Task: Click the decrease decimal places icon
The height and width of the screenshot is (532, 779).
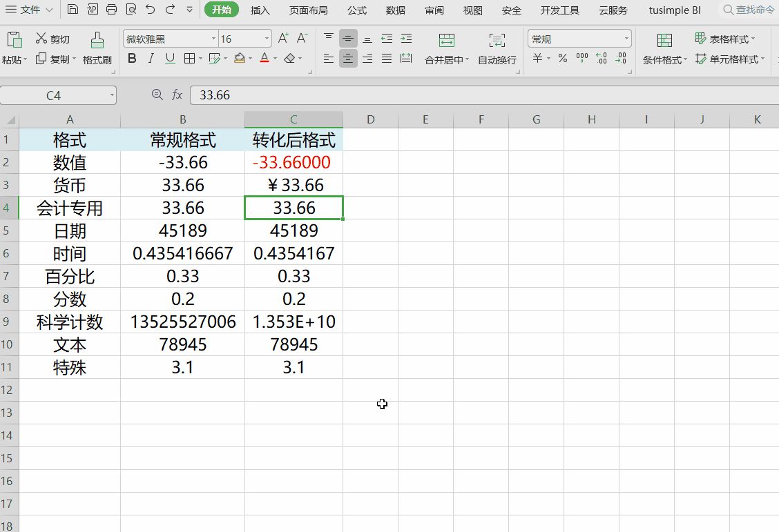Action: (620, 58)
